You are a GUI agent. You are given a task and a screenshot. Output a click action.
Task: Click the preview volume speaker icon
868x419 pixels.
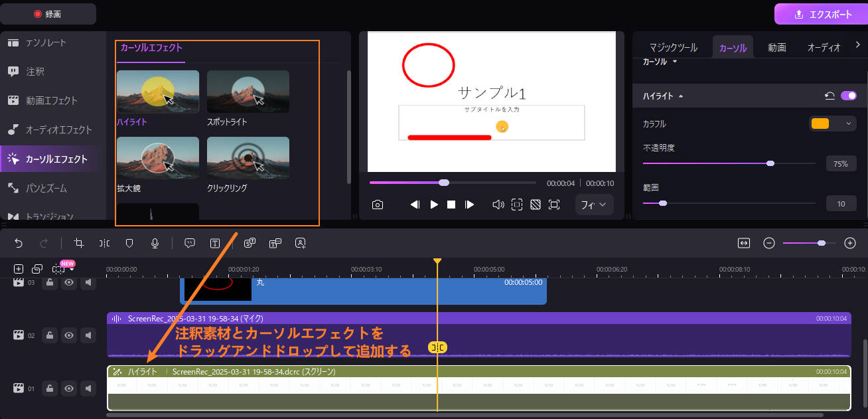click(x=498, y=205)
